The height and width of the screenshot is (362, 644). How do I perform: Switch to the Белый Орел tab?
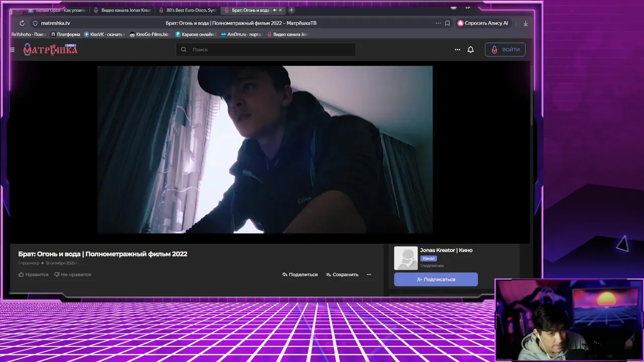click(x=57, y=10)
